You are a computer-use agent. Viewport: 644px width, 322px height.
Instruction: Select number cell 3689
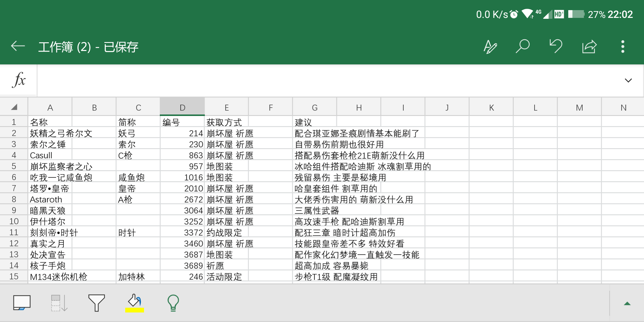pyautogui.click(x=182, y=265)
